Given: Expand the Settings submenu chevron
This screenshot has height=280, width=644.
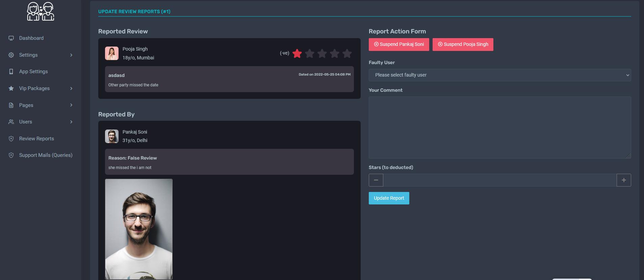Looking at the screenshot, I should click(71, 55).
